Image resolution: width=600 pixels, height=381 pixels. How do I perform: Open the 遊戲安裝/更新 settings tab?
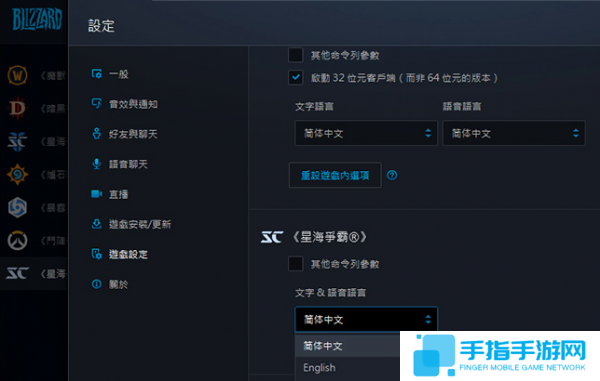140,224
